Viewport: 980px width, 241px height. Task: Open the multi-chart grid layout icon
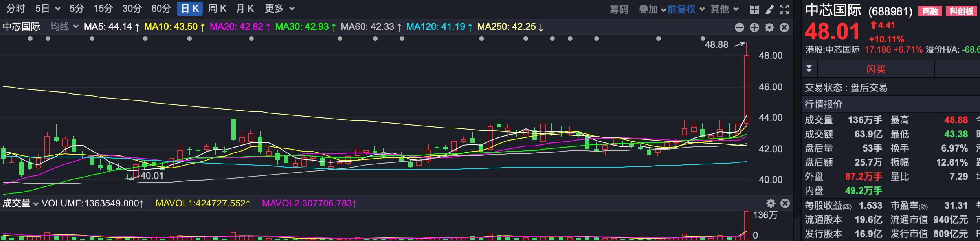tap(754, 9)
